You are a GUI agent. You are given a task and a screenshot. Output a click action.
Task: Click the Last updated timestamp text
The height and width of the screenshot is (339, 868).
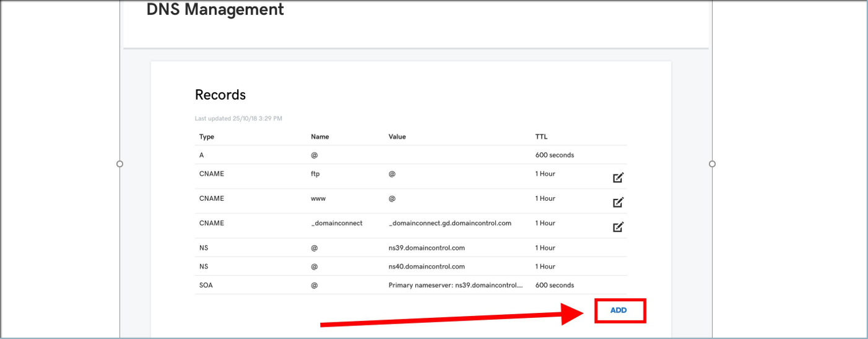point(238,118)
